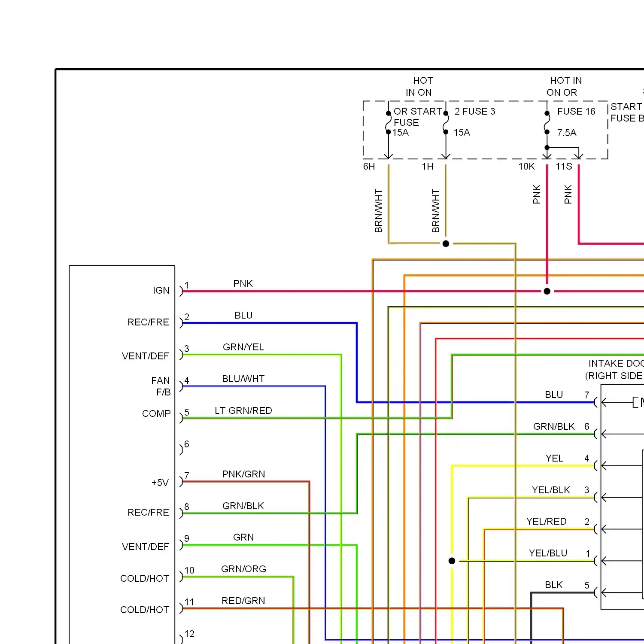Screen dimensions: 644x644
Task: Select the PNK label on the 10K wire
Action: pyautogui.click(x=537, y=194)
